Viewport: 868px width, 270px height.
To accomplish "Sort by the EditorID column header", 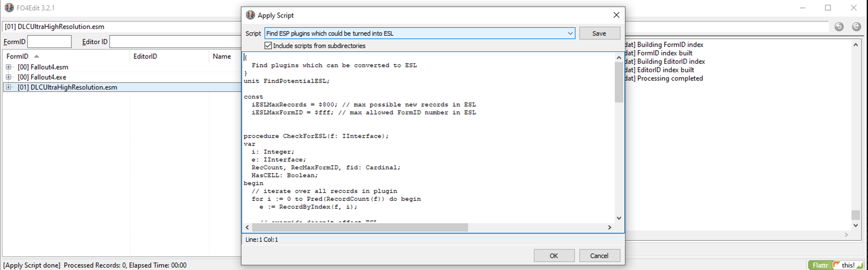I will pos(145,56).
